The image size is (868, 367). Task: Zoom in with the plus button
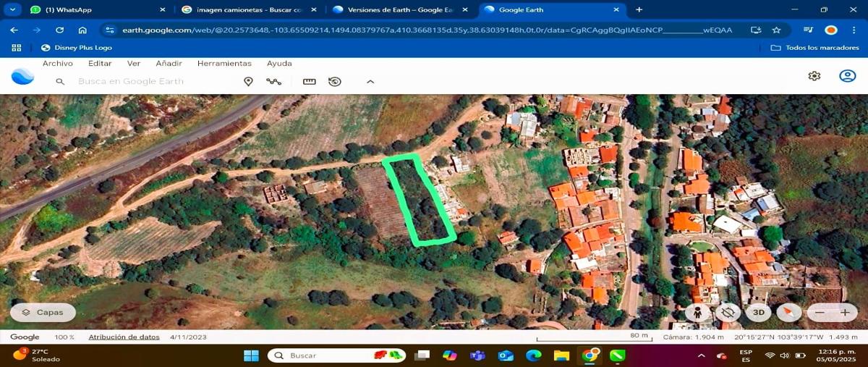tap(844, 313)
